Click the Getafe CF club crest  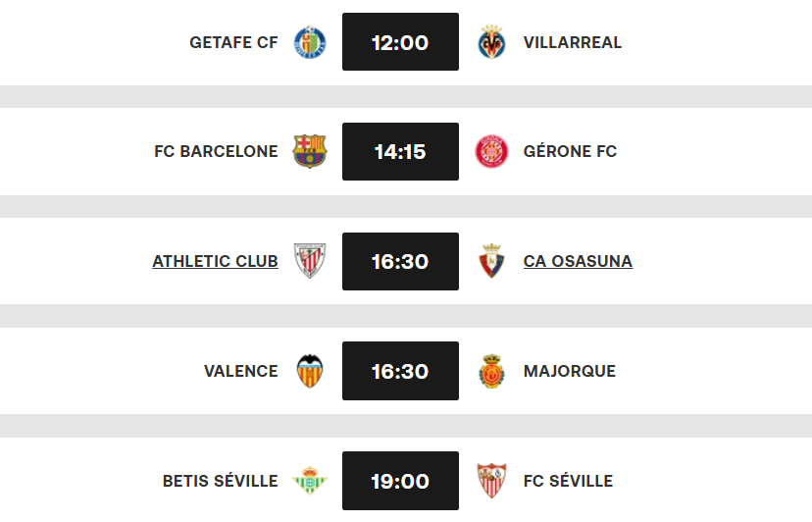(x=310, y=42)
